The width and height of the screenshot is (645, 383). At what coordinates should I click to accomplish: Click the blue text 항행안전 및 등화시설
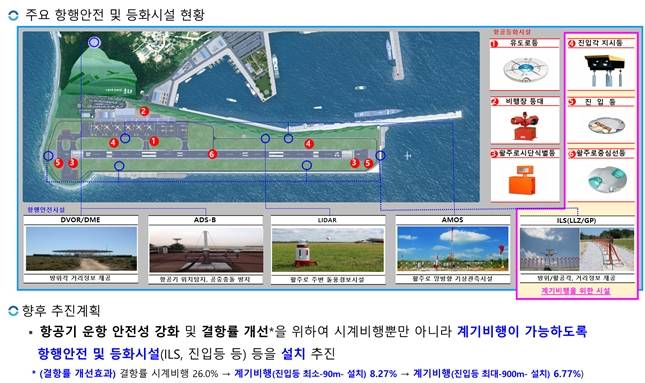(x=98, y=353)
